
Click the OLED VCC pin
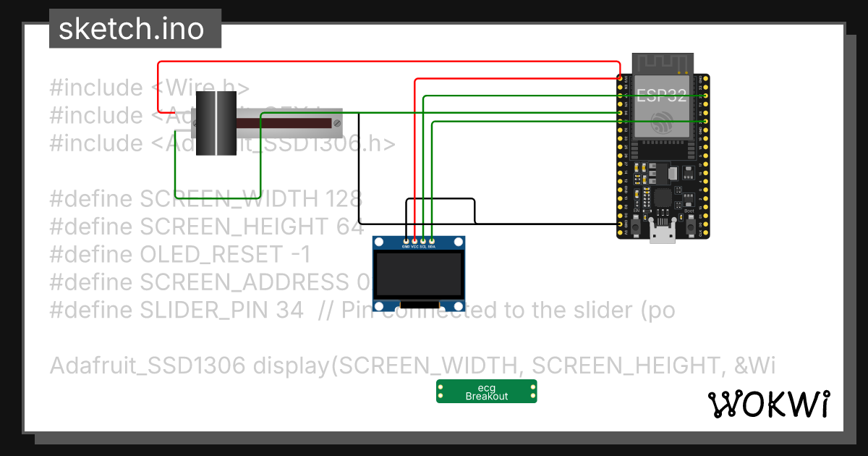pos(414,241)
